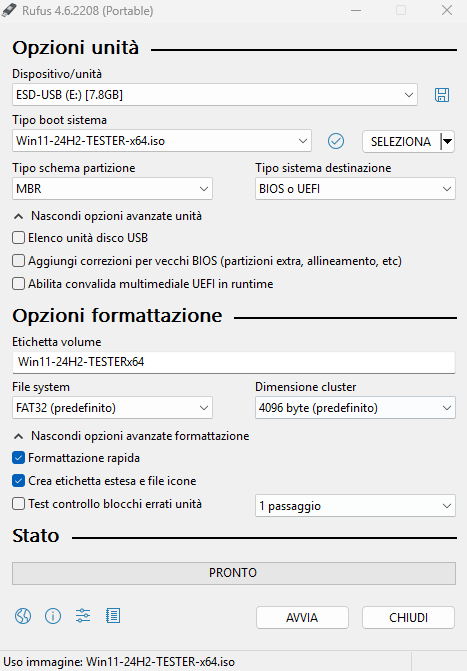Collapse Nascondi opzioni avanzate formattazione
This screenshot has height=671, width=467.
click(131, 436)
